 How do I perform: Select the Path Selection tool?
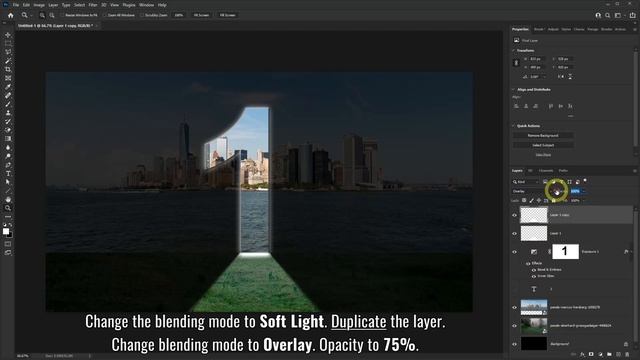pyautogui.click(x=8, y=182)
